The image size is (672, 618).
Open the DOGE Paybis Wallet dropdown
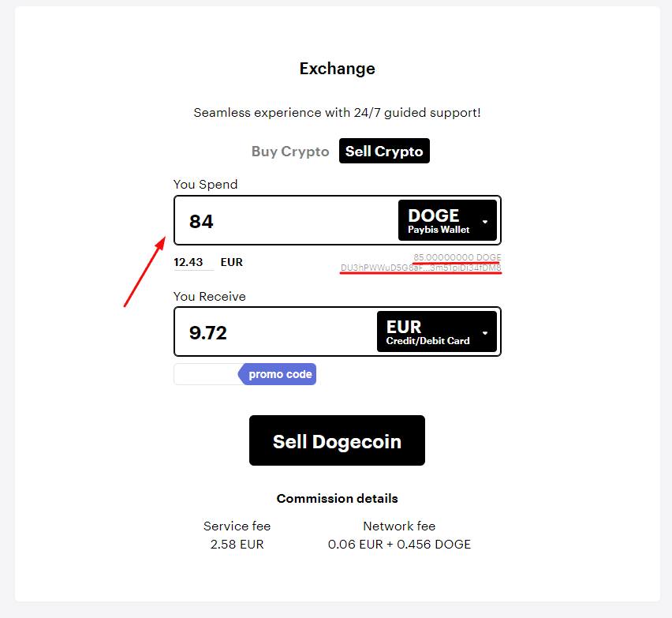[x=447, y=220]
